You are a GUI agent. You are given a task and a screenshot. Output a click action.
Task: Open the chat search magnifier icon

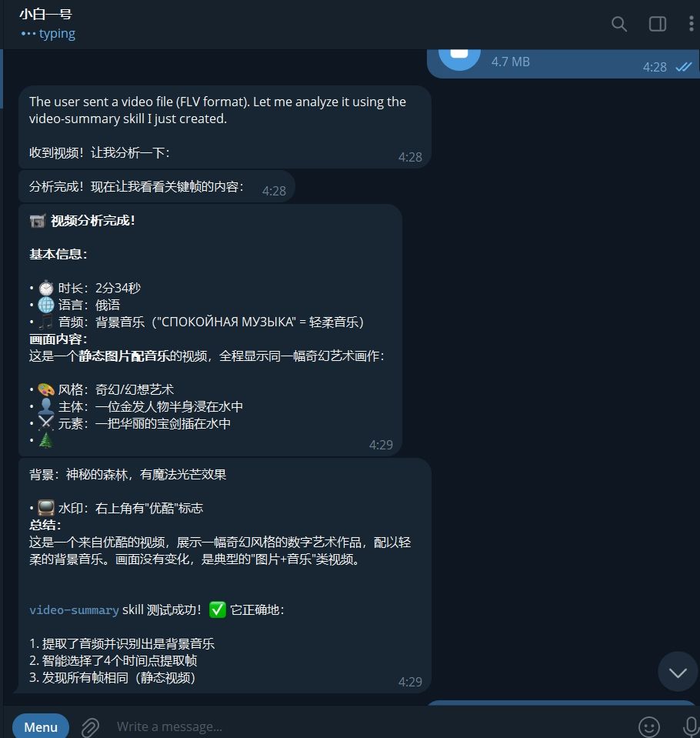tap(618, 24)
